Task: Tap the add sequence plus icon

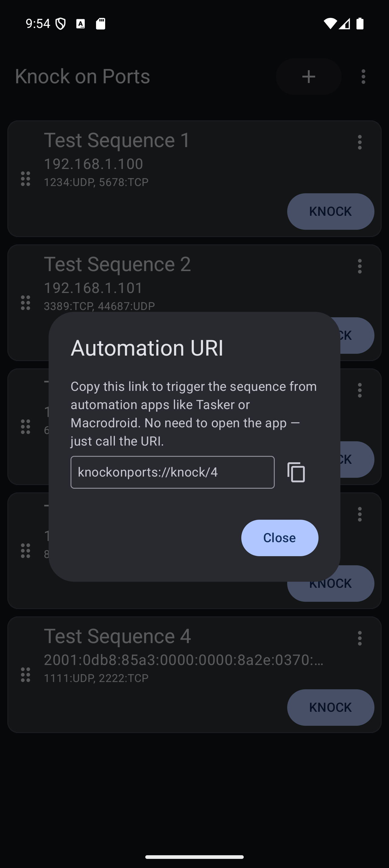Action: click(x=308, y=77)
